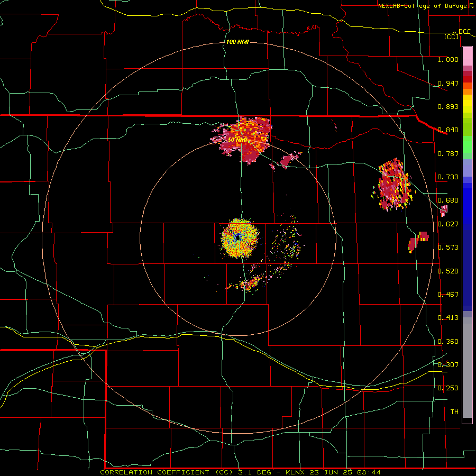Select the 0.787 scale value
This screenshot has width=476, height=476.
tap(448, 153)
